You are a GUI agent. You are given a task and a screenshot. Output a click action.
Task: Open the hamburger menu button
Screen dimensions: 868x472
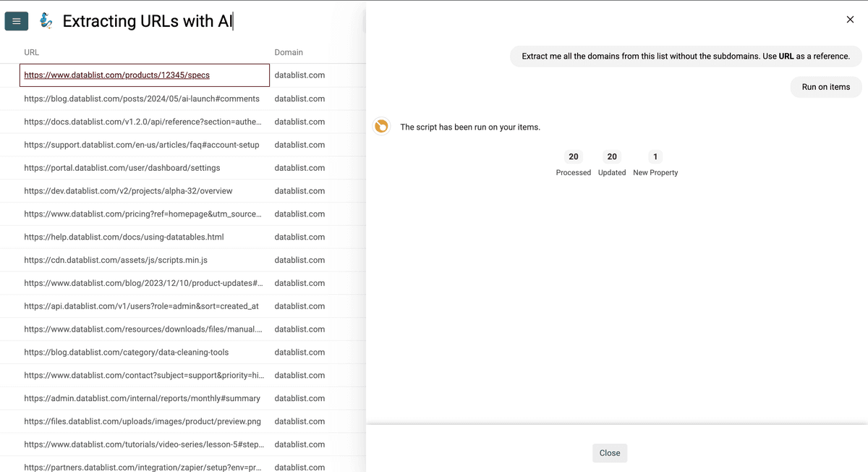[17, 21]
